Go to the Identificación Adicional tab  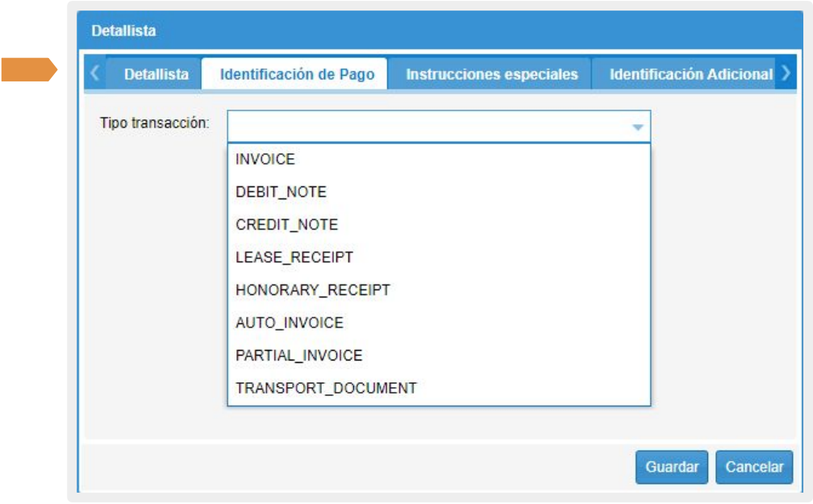coord(690,74)
